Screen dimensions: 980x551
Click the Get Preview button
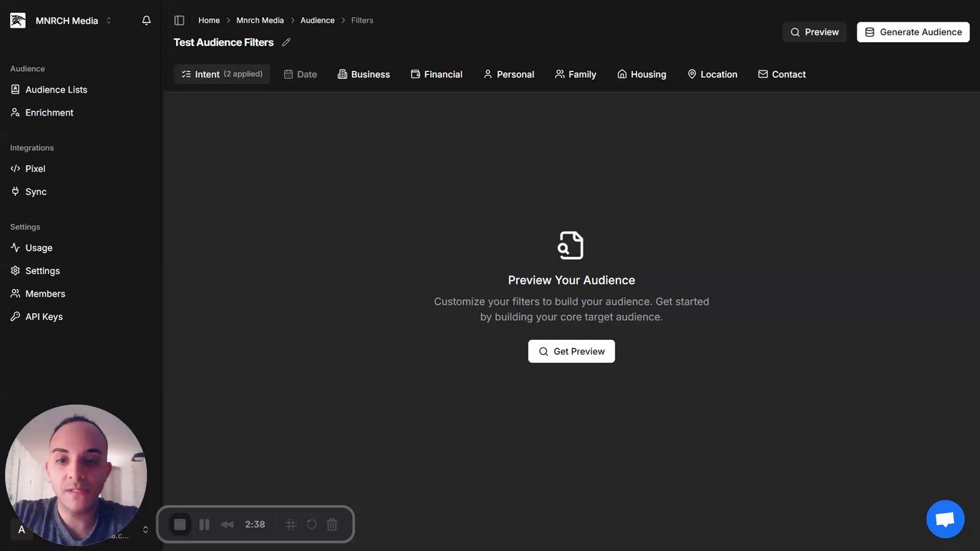(x=571, y=351)
